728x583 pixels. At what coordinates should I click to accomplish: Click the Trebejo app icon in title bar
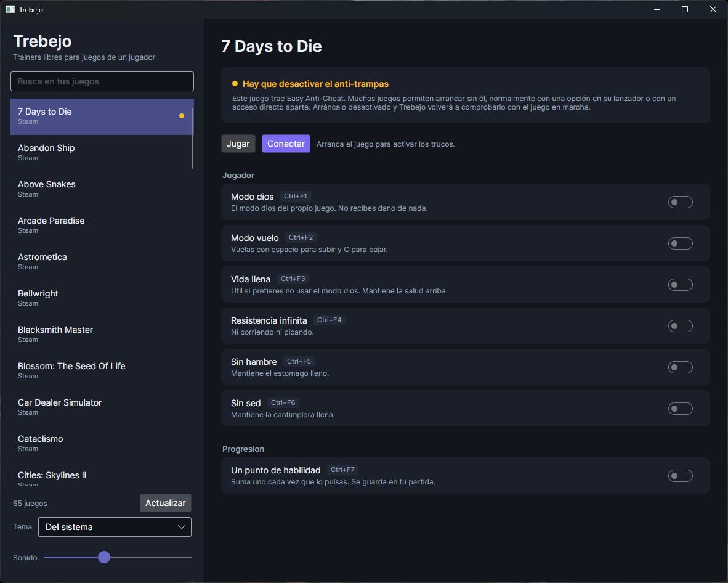(x=10, y=9)
